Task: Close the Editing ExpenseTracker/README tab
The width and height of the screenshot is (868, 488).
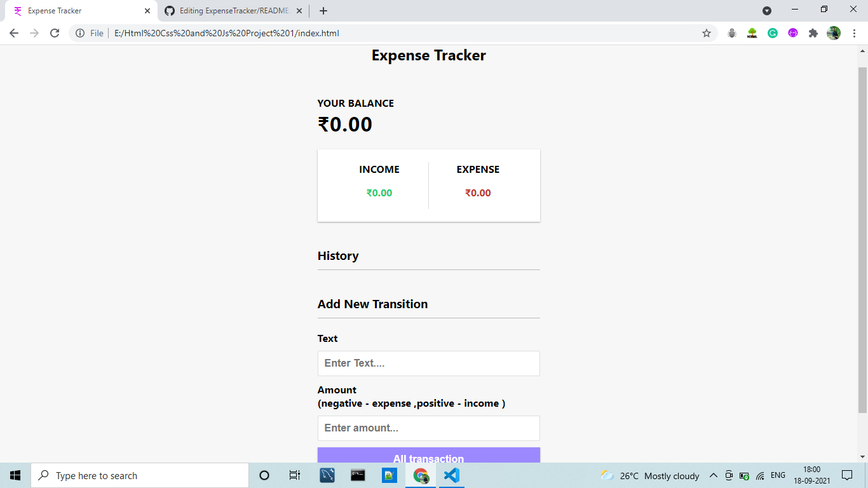Action: (x=299, y=11)
